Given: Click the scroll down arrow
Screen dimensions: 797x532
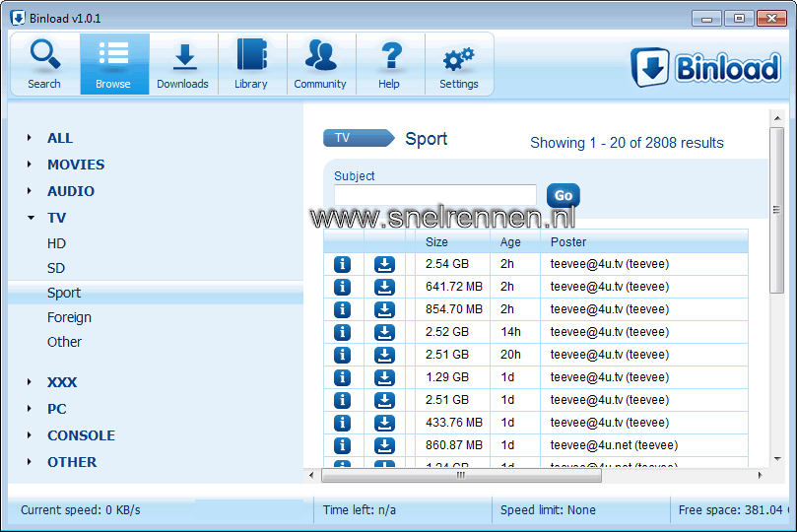Looking at the screenshot, I should pos(777,459).
